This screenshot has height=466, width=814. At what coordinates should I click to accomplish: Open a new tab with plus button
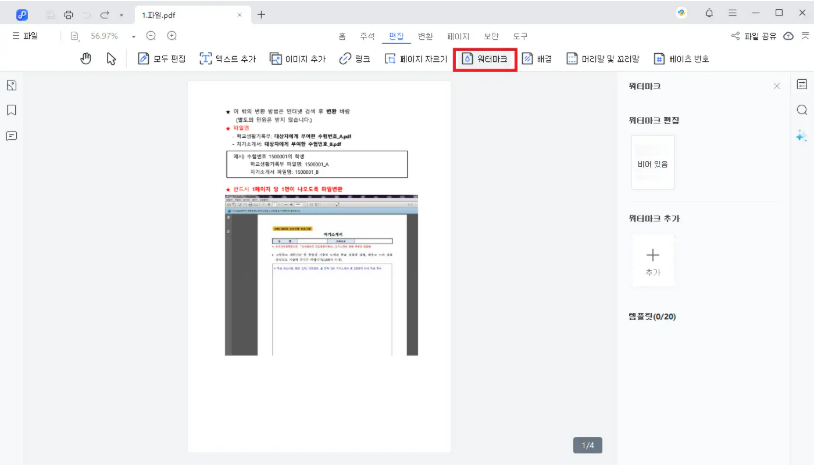pyautogui.click(x=261, y=15)
